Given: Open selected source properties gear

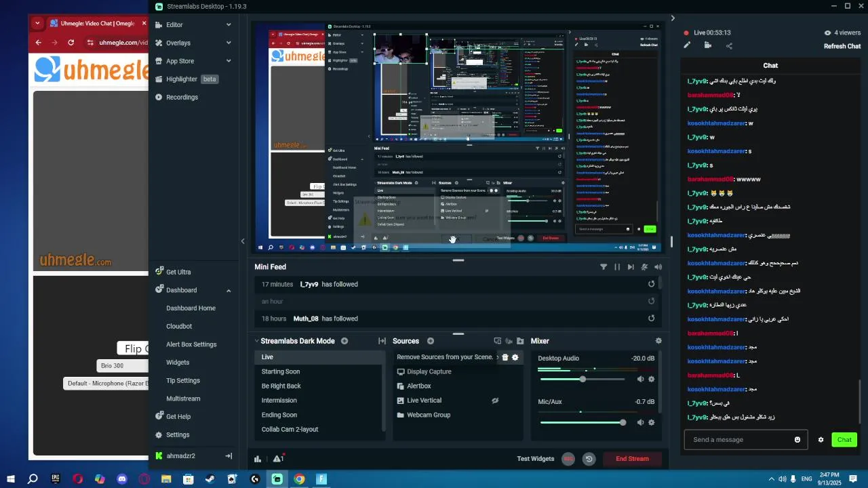Looking at the screenshot, I should (515, 357).
